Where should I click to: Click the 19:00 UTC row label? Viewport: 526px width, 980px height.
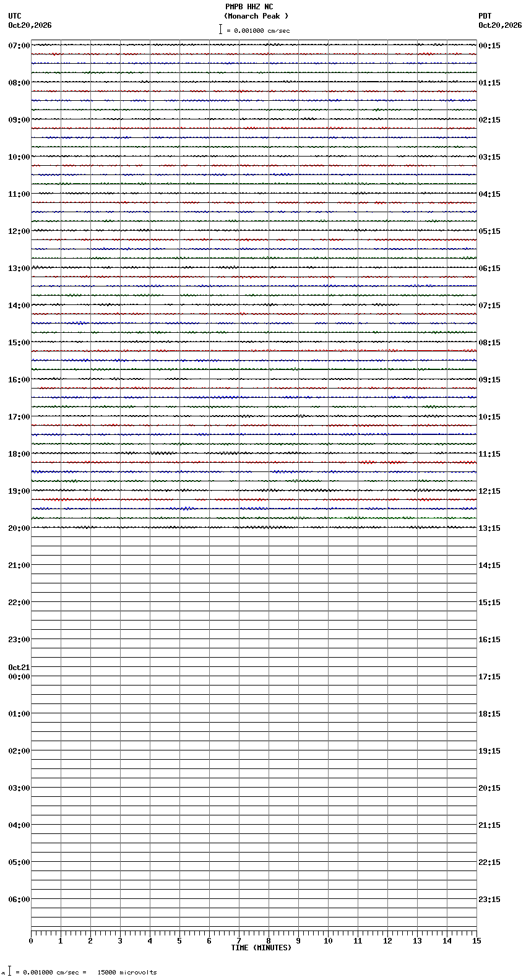[19, 491]
